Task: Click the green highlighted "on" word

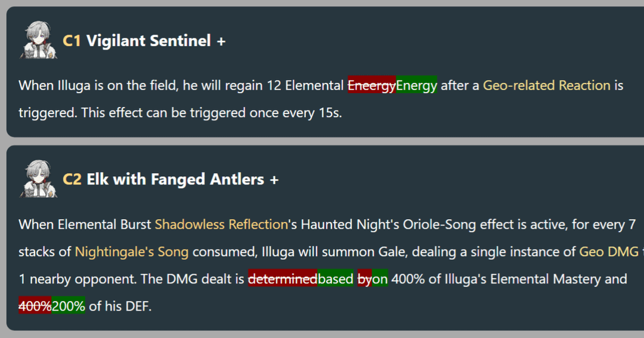Action: [380, 279]
